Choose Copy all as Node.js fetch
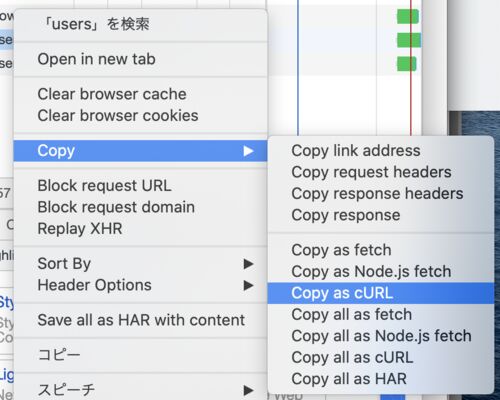 point(381,336)
